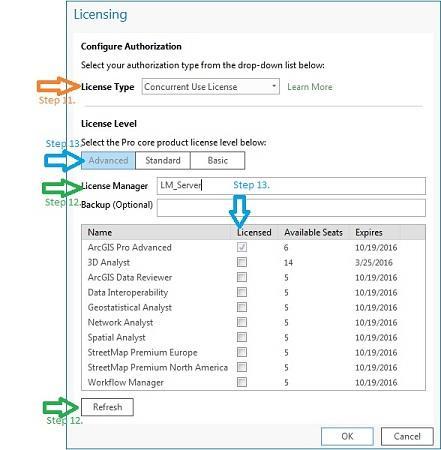
Task: Select the Spatial Analyst row name
Action: coord(116,337)
